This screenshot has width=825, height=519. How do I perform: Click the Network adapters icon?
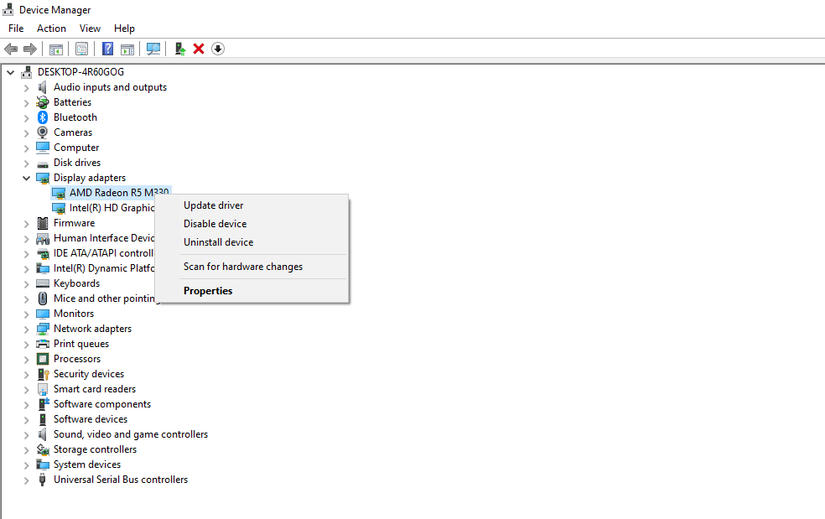[43, 329]
